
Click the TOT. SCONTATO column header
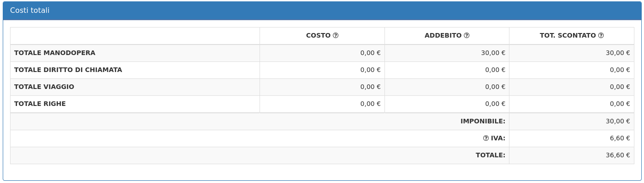tap(568, 36)
